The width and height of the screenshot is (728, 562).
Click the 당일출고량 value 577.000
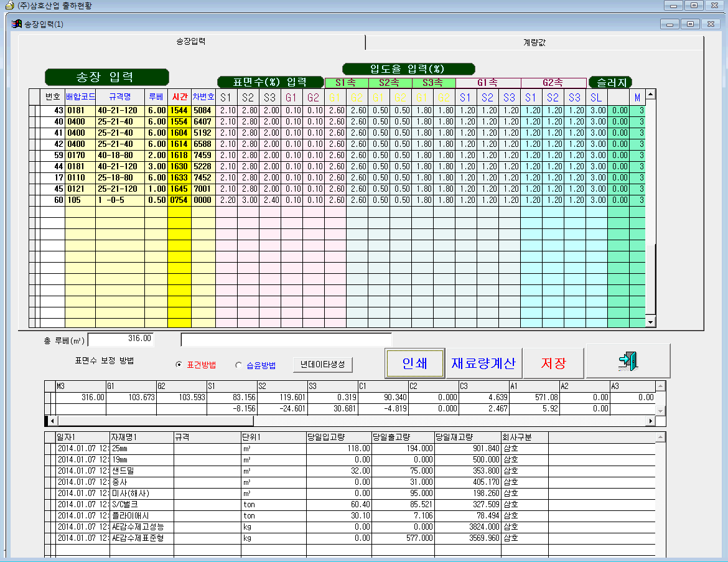pyautogui.click(x=403, y=537)
